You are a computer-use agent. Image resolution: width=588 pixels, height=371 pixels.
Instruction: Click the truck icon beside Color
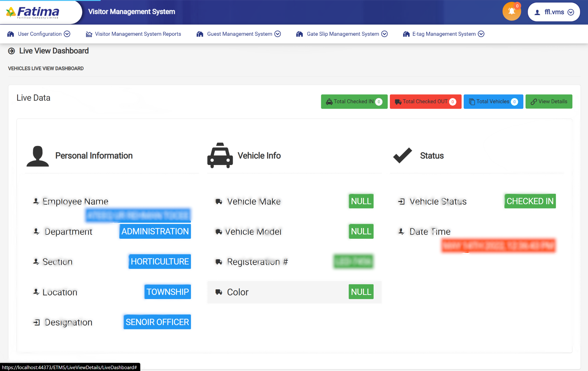pos(219,292)
